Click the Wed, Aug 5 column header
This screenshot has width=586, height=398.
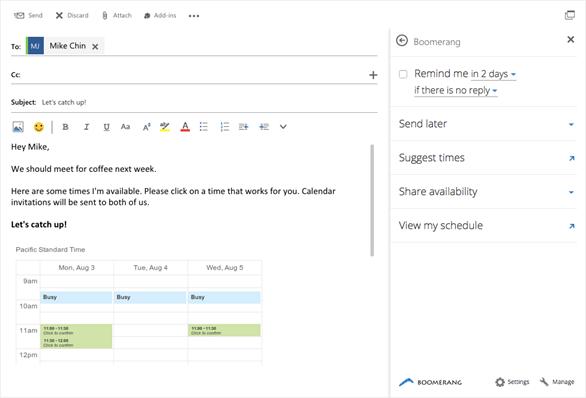[x=225, y=268]
